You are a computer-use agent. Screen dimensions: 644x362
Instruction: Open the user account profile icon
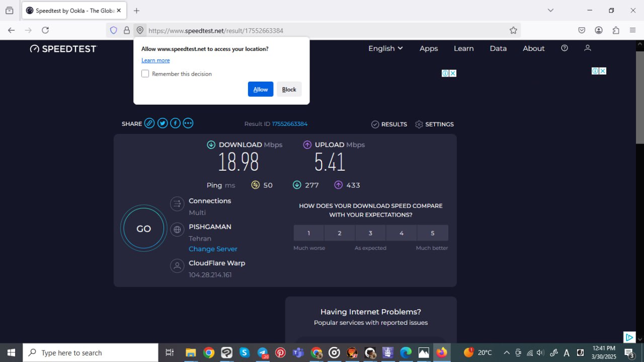587,48
